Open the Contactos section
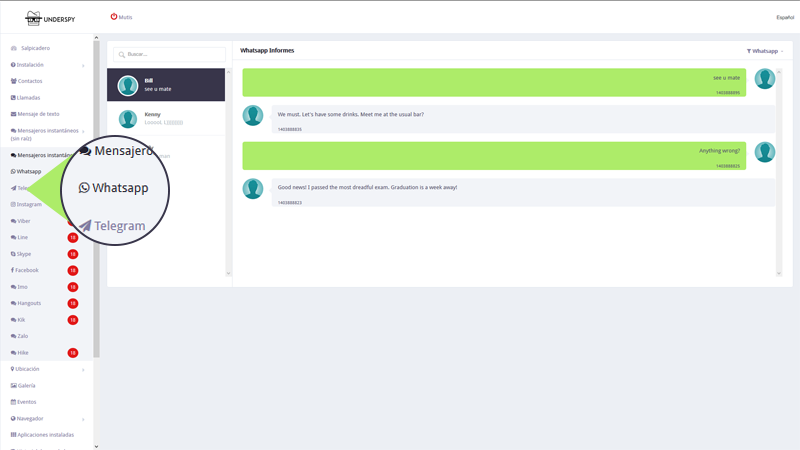The height and width of the screenshot is (450, 800). pos(27,81)
